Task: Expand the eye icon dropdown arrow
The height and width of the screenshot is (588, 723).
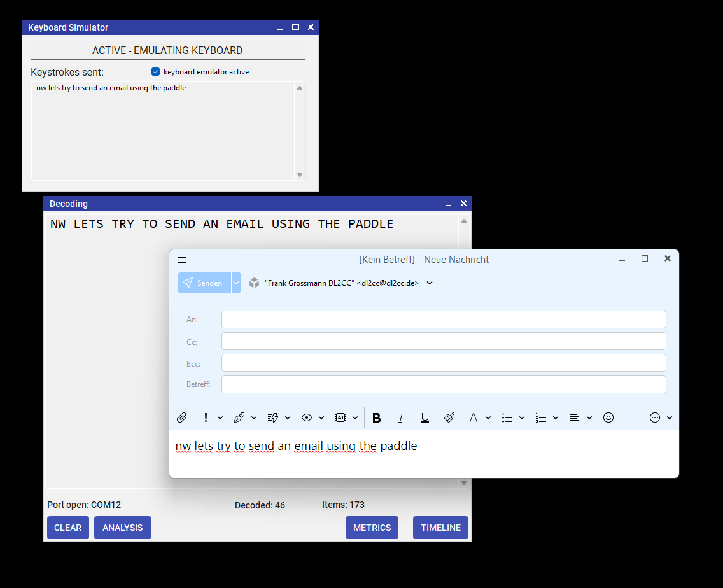Action: tap(321, 418)
